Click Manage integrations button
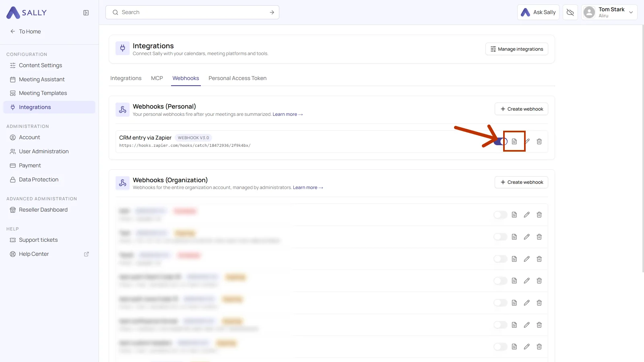The width and height of the screenshot is (644, 362). [517, 49]
